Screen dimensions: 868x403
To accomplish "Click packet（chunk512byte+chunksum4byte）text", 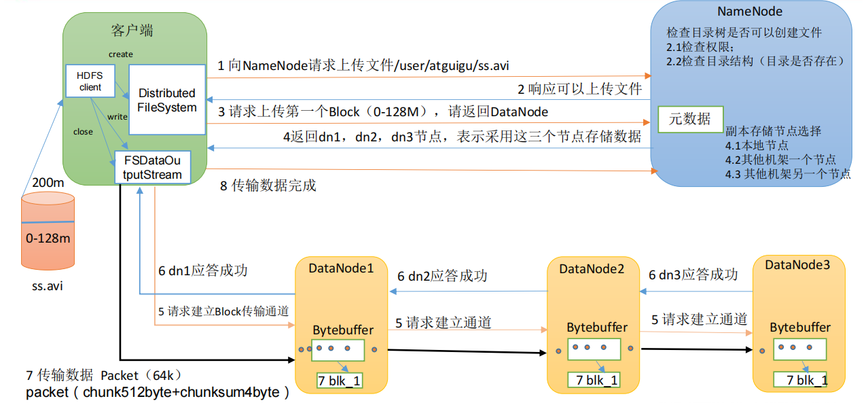I will [x=158, y=393].
